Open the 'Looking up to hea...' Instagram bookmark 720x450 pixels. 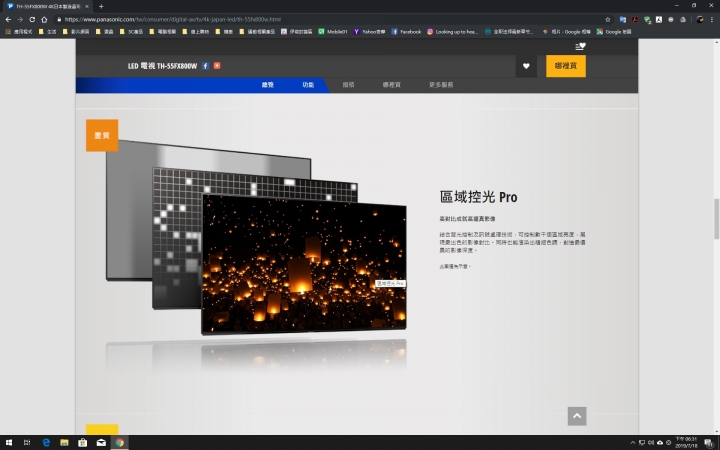[452, 32]
